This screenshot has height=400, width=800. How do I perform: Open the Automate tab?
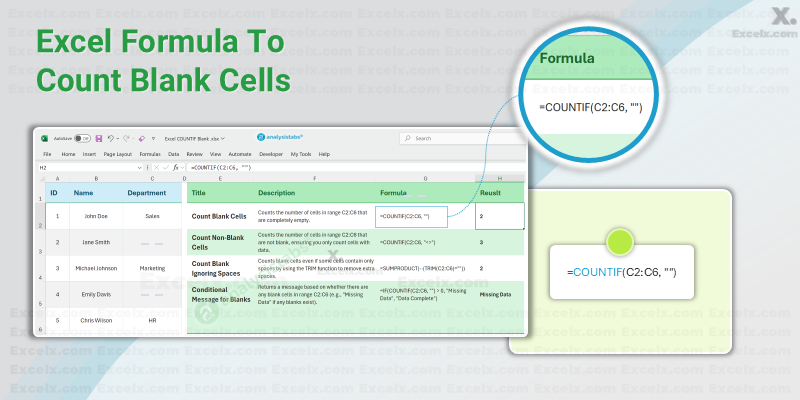tap(240, 154)
